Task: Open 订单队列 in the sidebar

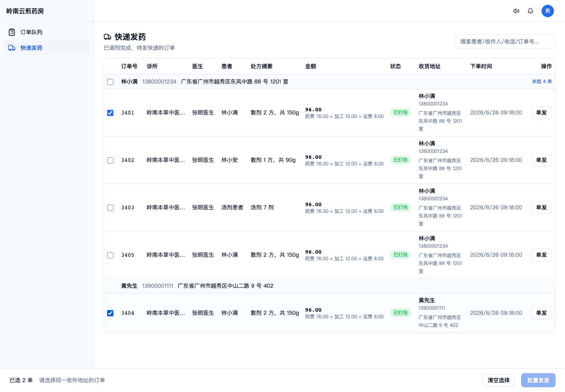Action: 47,32
